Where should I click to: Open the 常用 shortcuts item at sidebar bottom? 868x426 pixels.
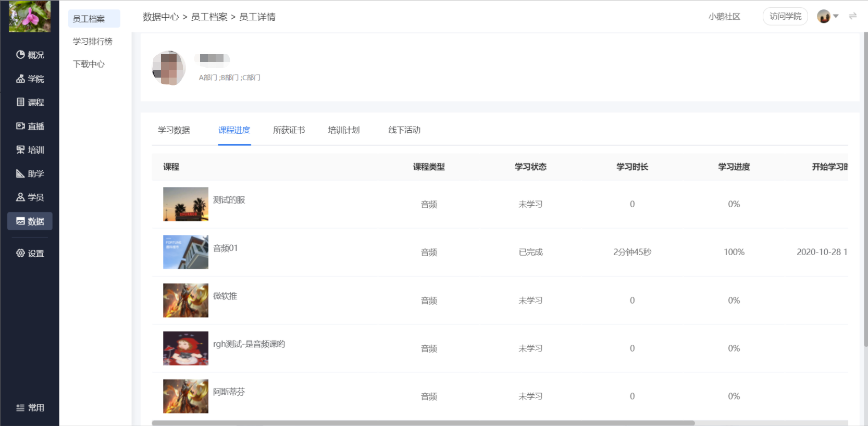[x=30, y=408]
